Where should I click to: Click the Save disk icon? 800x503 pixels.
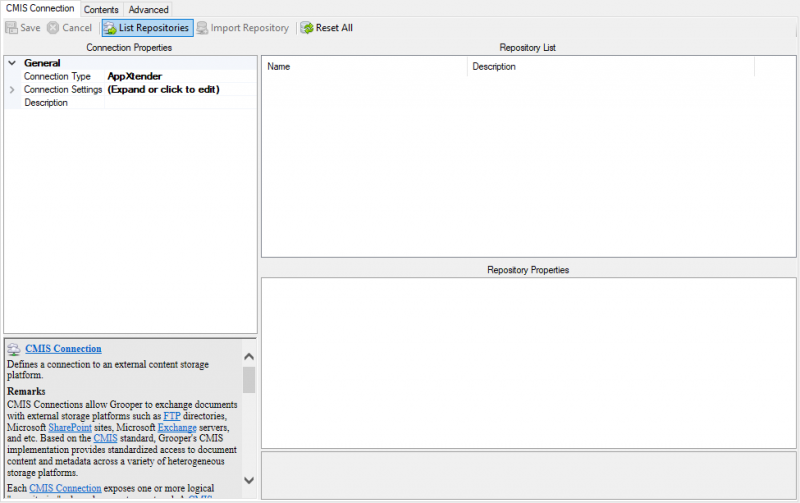pos(11,28)
